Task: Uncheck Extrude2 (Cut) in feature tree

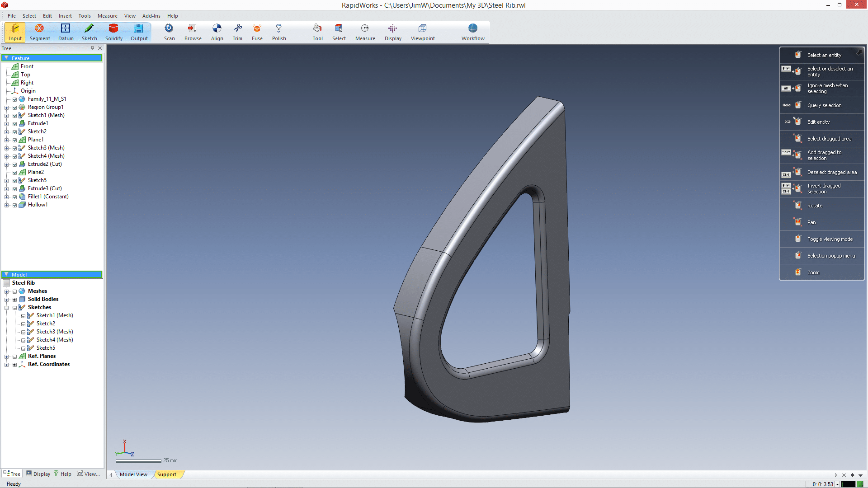Action: click(15, 164)
